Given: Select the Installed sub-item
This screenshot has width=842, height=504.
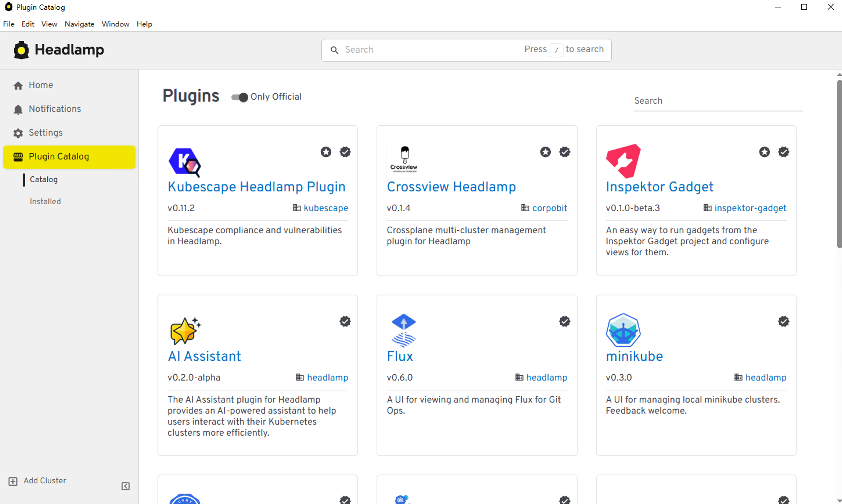Looking at the screenshot, I should 45,201.
